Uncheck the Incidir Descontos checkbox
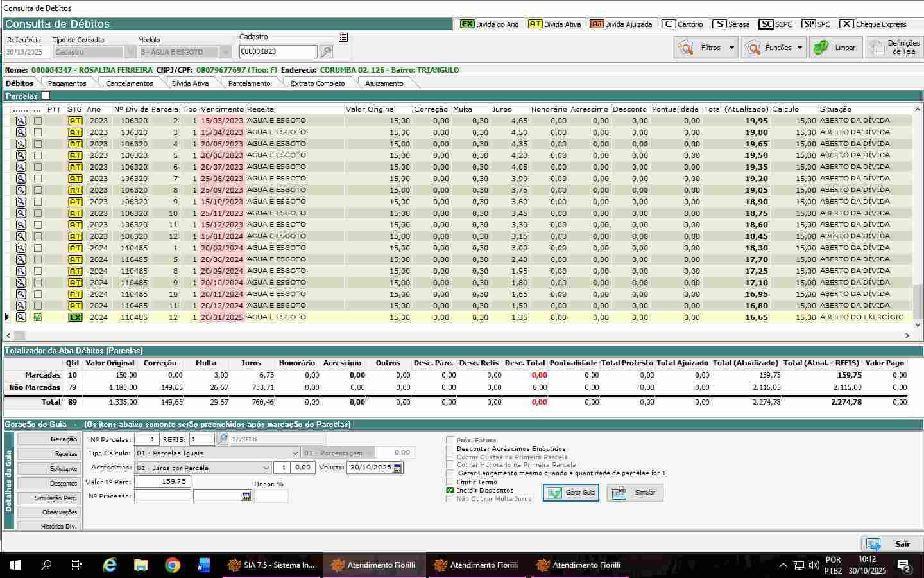 (x=450, y=490)
